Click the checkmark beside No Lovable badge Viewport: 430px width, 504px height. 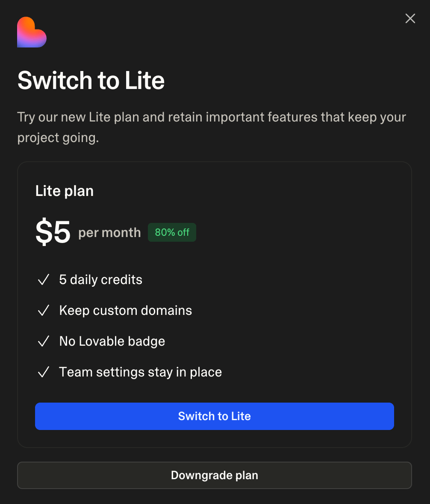[x=43, y=341]
